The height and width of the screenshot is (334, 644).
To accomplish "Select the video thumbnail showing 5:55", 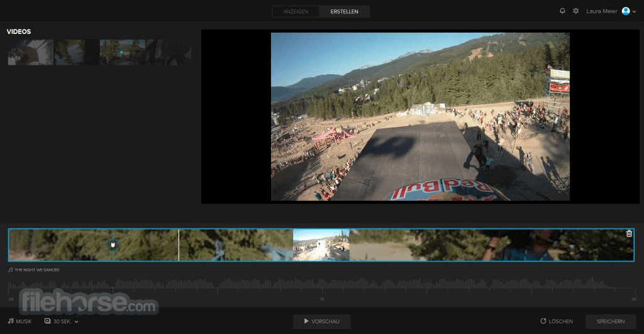I will [x=30, y=52].
